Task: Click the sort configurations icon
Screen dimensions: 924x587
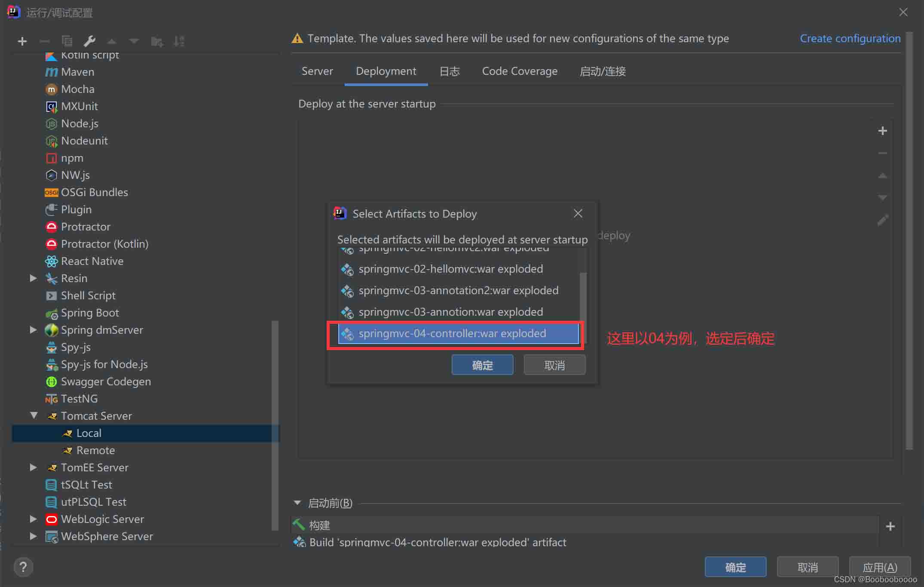Action: pyautogui.click(x=179, y=41)
